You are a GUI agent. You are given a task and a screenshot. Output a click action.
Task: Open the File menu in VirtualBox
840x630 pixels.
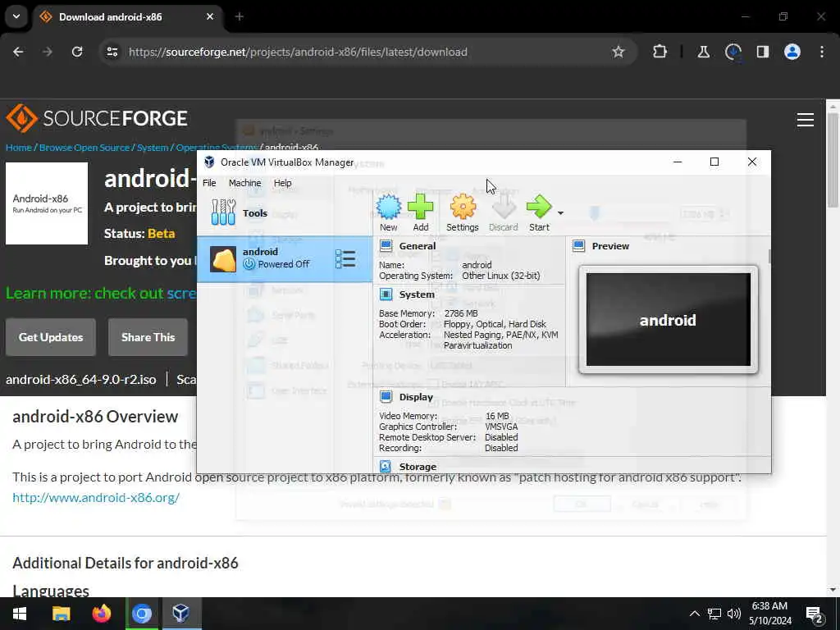[209, 183]
